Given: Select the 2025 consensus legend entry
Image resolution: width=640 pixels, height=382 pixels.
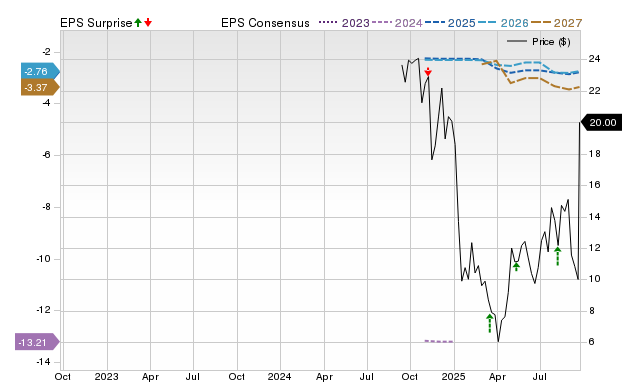Looking at the screenshot, I should pyautogui.click(x=450, y=23).
